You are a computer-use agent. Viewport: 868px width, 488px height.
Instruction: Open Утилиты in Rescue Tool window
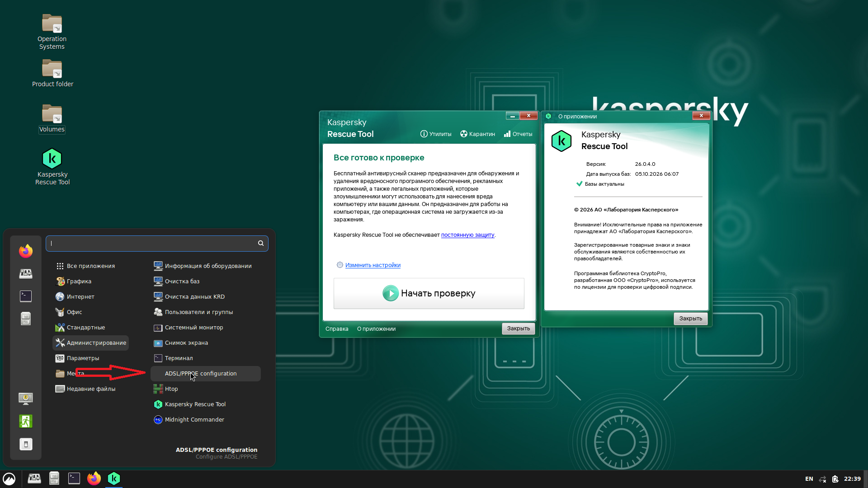pyautogui.click(x=435, y=134)
